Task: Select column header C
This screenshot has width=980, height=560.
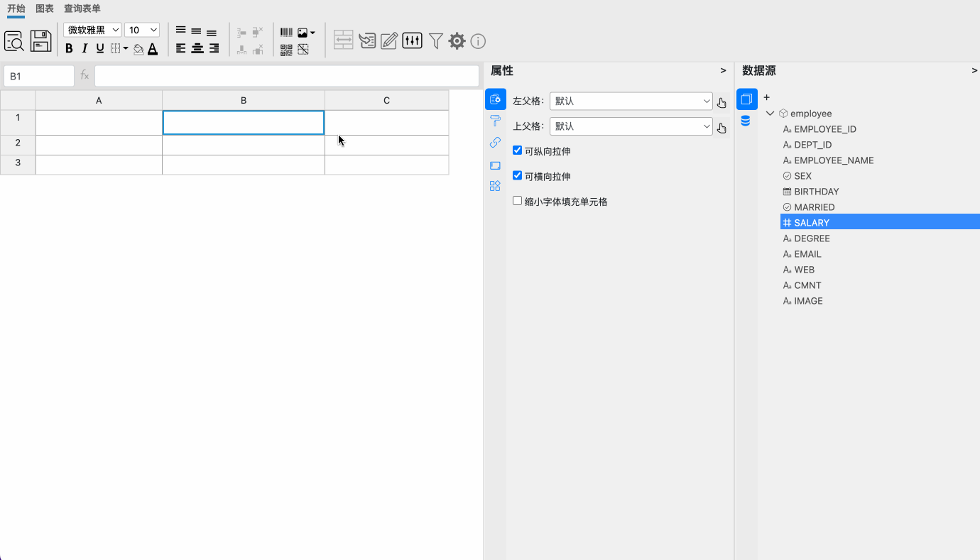Action: 386,100
